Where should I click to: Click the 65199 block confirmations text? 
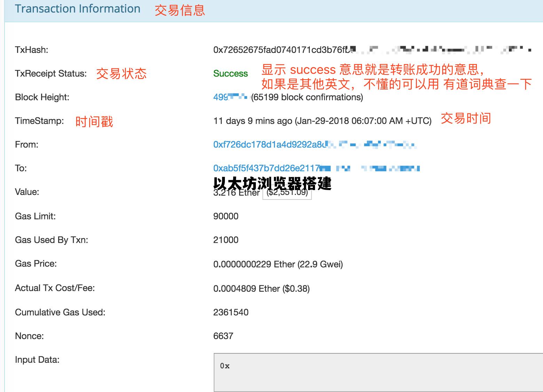click(306, 97)
